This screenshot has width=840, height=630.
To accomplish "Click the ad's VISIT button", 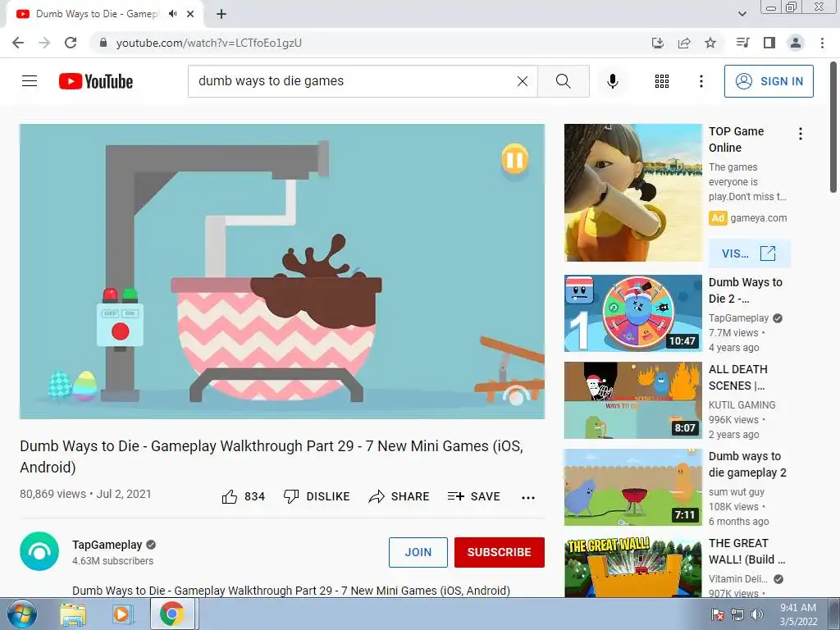I will [x=749, y=253].
